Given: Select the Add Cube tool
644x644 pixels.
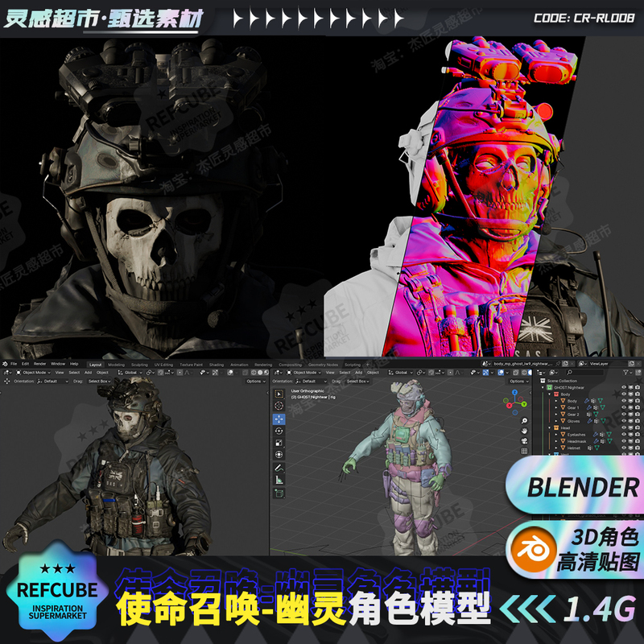Looking at the screenshot, I should [x=279, y=493].
